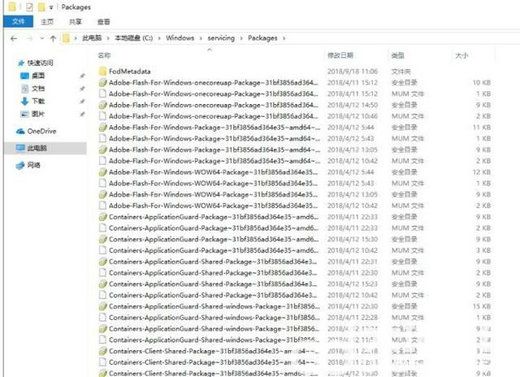Select the 快速访问 star icon in the sidebar
Image resolution: width=520 pixels, height=377 pixels.
point(21,63)
